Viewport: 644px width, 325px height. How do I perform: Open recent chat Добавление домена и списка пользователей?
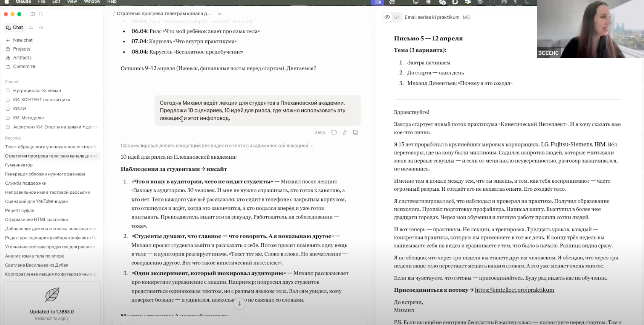52,229
